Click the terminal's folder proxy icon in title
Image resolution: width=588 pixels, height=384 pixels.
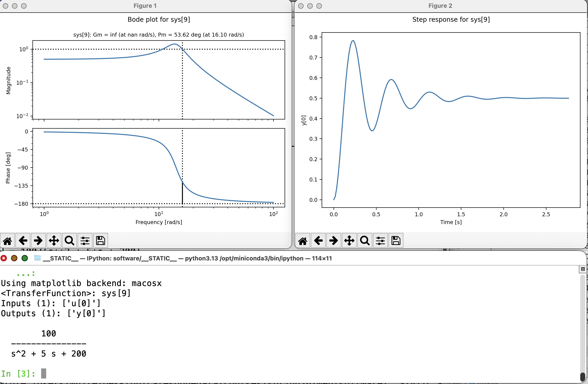[37, 258]
